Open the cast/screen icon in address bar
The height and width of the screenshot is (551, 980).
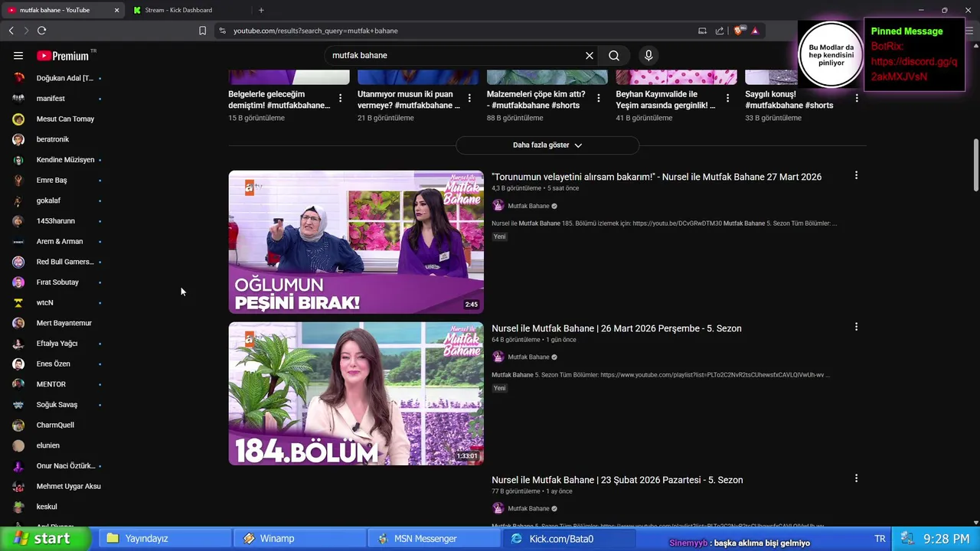[x=702, y=31]
